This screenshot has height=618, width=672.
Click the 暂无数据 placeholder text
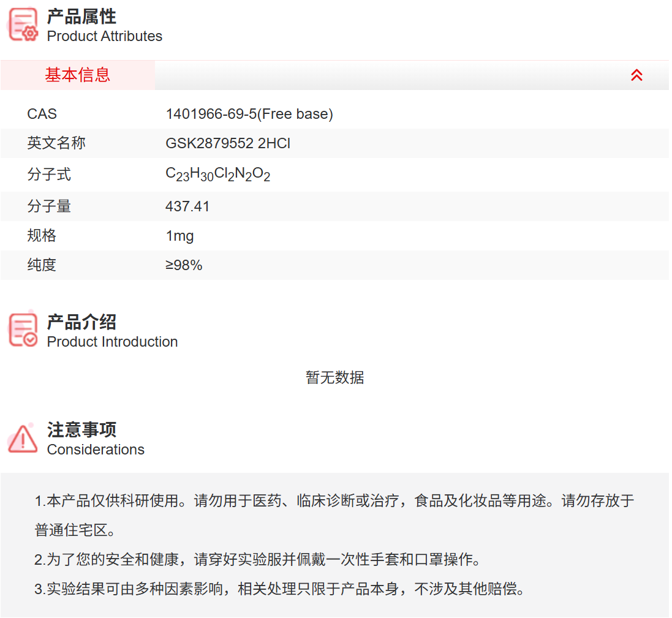click(334, 378)
